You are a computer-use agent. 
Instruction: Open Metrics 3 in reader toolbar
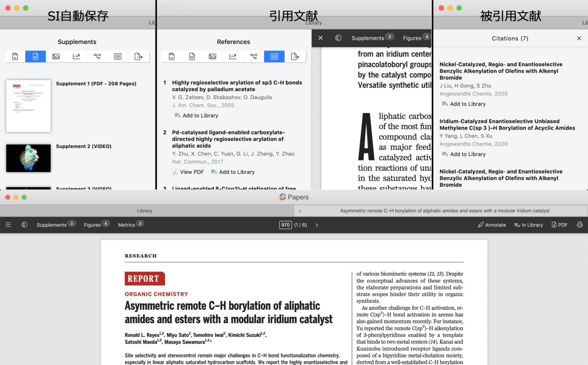click(131, 224)
